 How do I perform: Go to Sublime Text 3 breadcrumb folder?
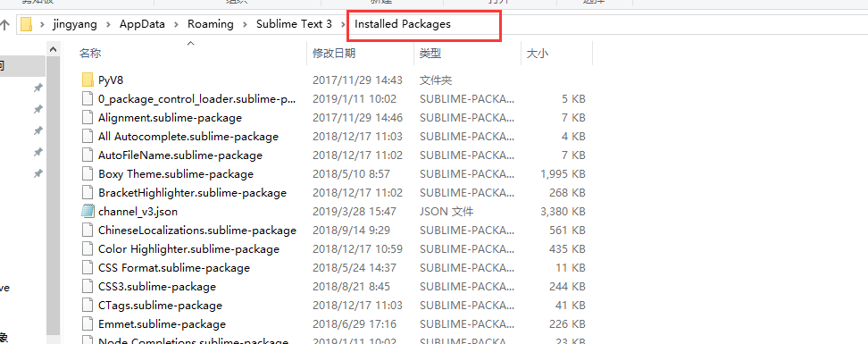[x=294, y=24]
